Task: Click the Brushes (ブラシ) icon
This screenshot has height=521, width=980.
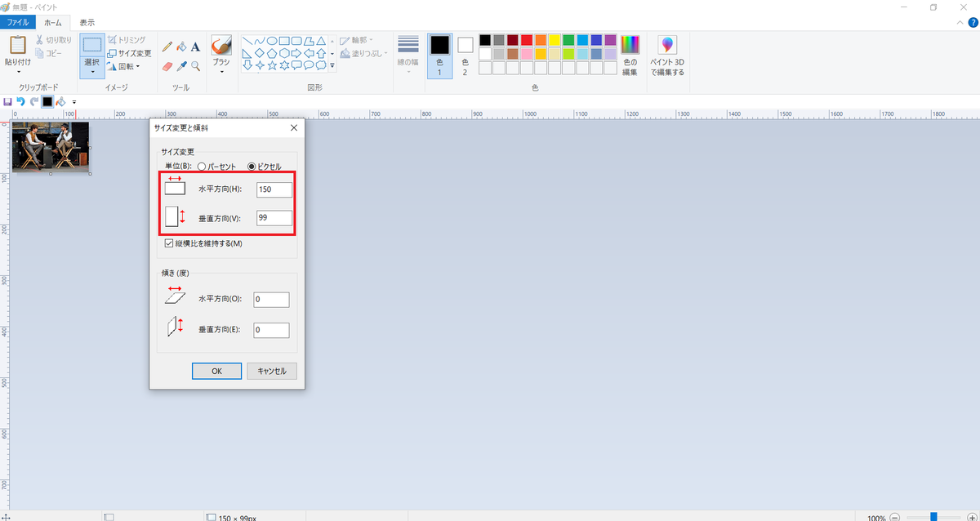Action: [220, 45]
